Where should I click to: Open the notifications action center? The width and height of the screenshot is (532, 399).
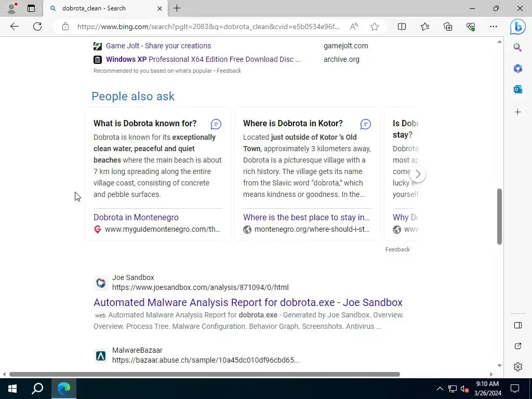pos(515,389)
